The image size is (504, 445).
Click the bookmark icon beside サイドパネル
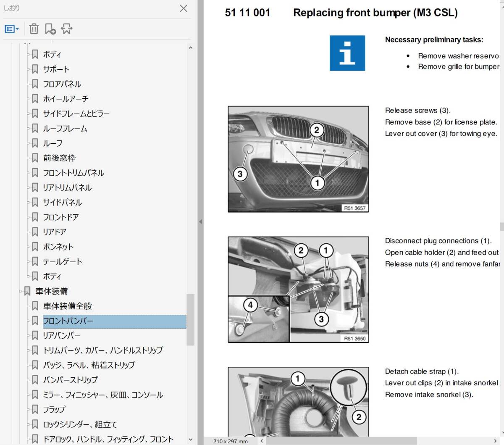coord(35,203)
